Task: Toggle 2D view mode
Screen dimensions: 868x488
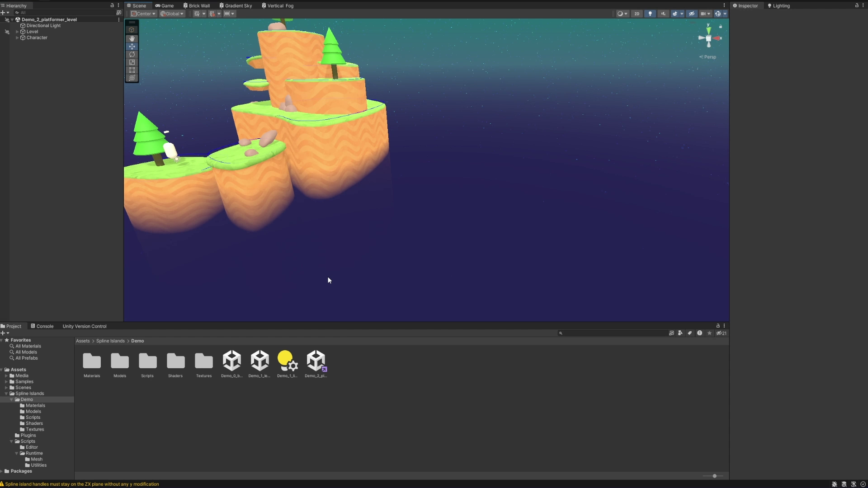Action: point(637,14)
